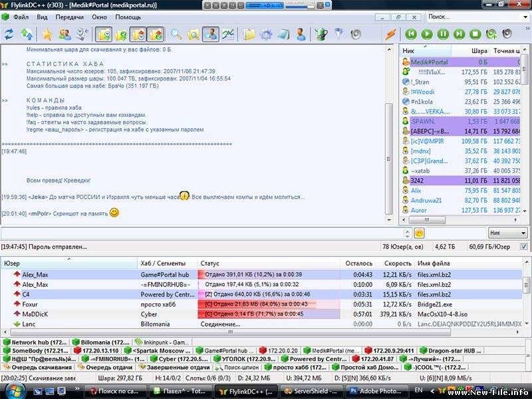Click the www.New-File.info link
The width and height of the screenshot is (532, 399).
click(x=492, y=391)
